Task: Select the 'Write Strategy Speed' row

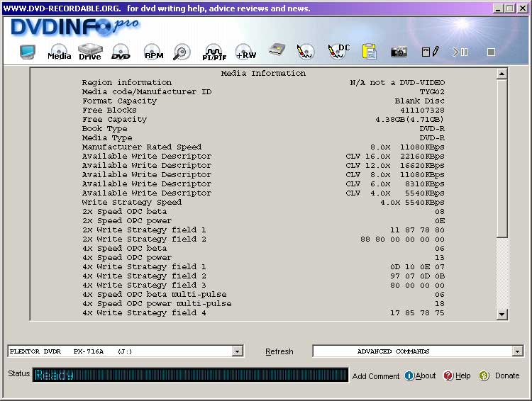Action: [263, 203]
